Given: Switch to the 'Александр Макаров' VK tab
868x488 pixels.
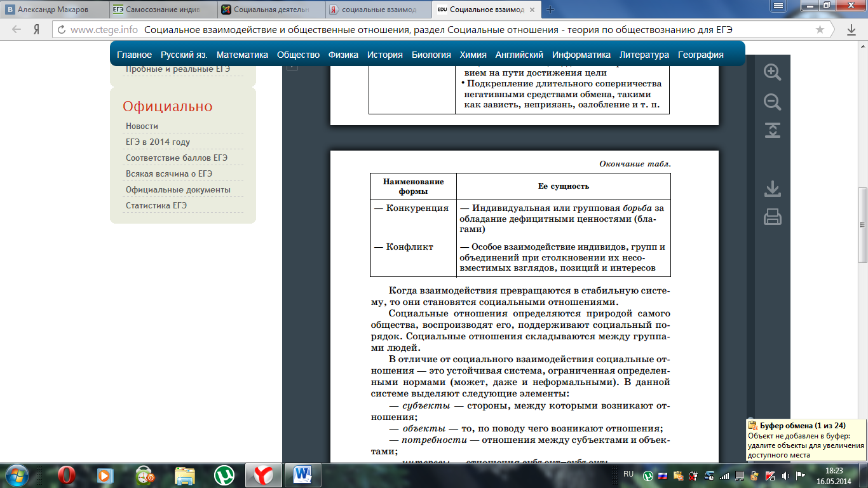Looking at the screenshot, I should pyautogui.click(x=53, y=10).
